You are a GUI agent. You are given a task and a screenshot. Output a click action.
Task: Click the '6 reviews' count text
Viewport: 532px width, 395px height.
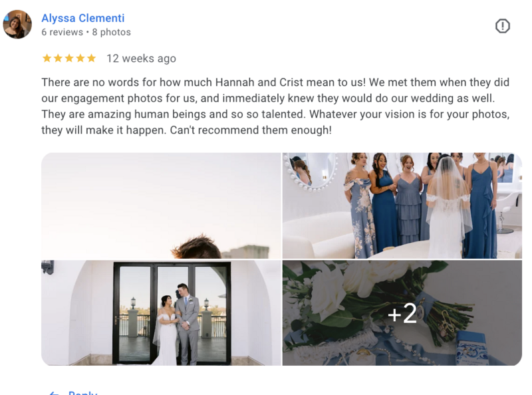coord(62,32)
